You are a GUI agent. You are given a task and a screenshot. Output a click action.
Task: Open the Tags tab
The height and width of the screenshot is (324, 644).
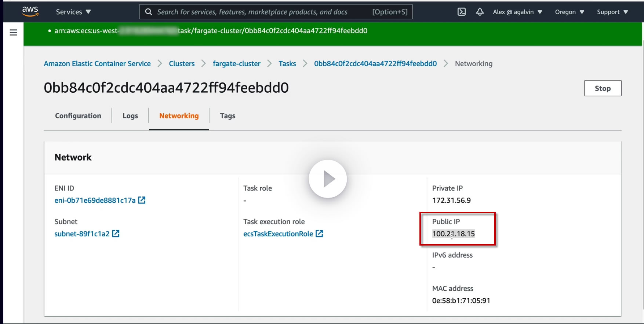tap(228, 116)
